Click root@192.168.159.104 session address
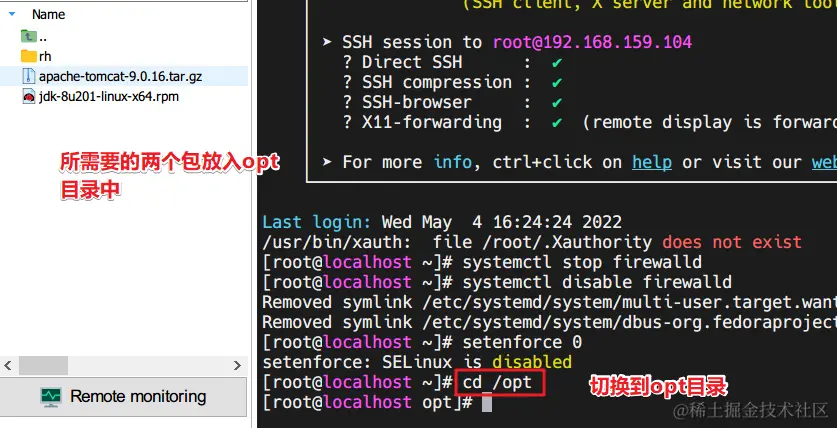The image size is (837, 428). (x=592, y=42)
